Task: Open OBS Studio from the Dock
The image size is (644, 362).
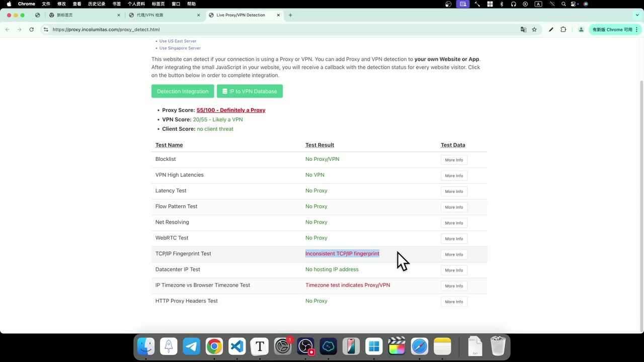Action: pos(306,346)
